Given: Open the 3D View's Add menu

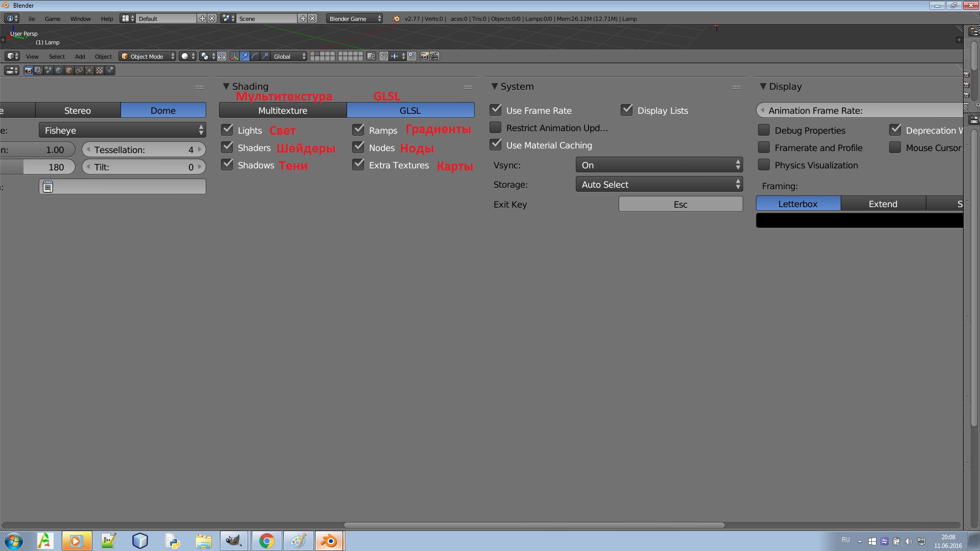Looking at the screenshot, I should click(x=80, y=57).
